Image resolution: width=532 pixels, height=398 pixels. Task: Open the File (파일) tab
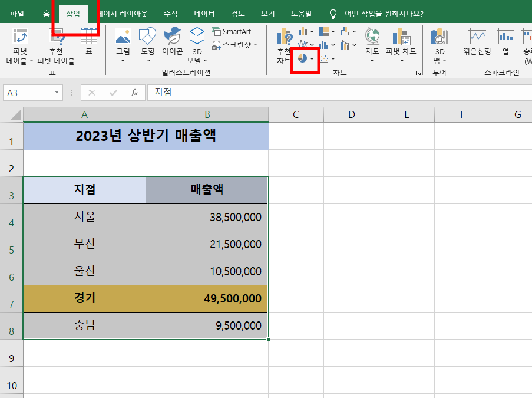(x=17, y=14)
